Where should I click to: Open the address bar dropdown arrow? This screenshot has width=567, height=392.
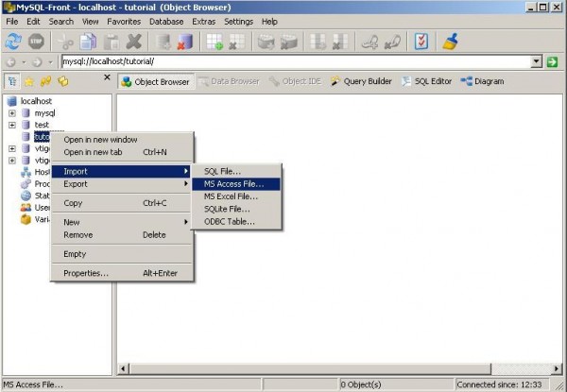(x=537, y=61)
